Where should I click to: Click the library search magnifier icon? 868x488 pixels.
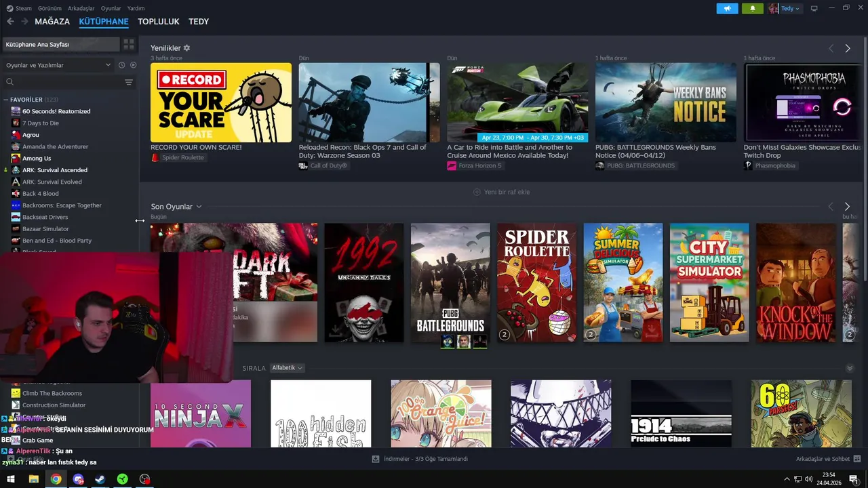9,82
